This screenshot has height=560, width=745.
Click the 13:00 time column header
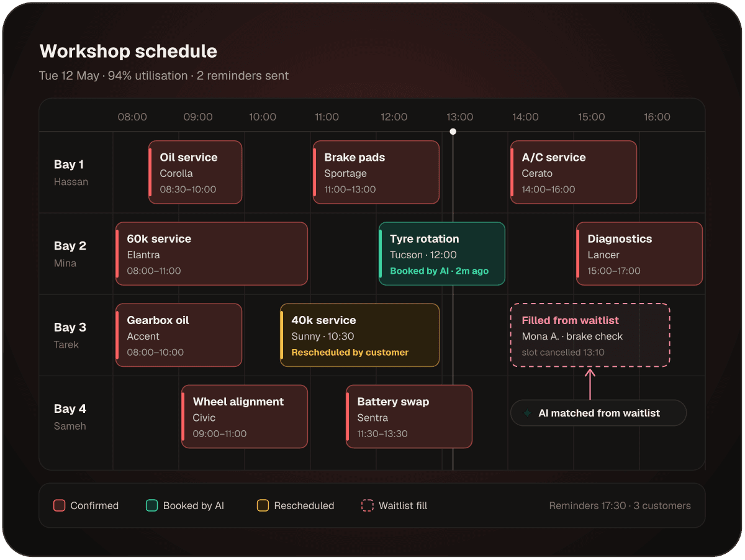[x=459, y=117]
